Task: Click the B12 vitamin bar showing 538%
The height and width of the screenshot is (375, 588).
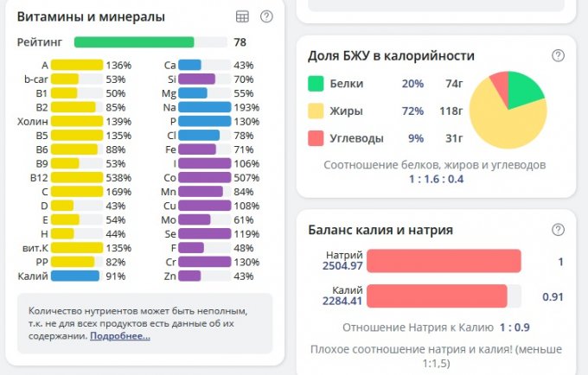Action: point(76,177)
